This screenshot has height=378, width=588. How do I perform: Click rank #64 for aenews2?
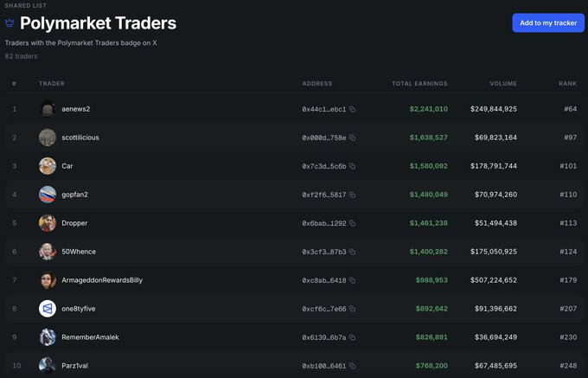[571, 109]
